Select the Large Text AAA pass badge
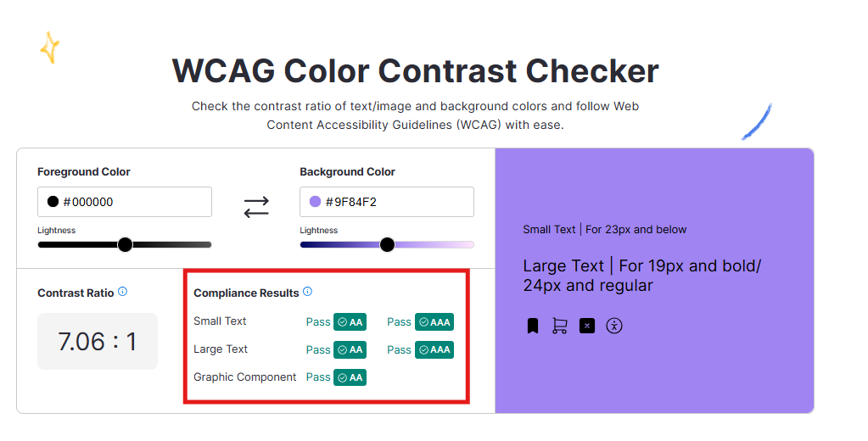The height and width of the screenshot is (441, 868). coord(434,349)
